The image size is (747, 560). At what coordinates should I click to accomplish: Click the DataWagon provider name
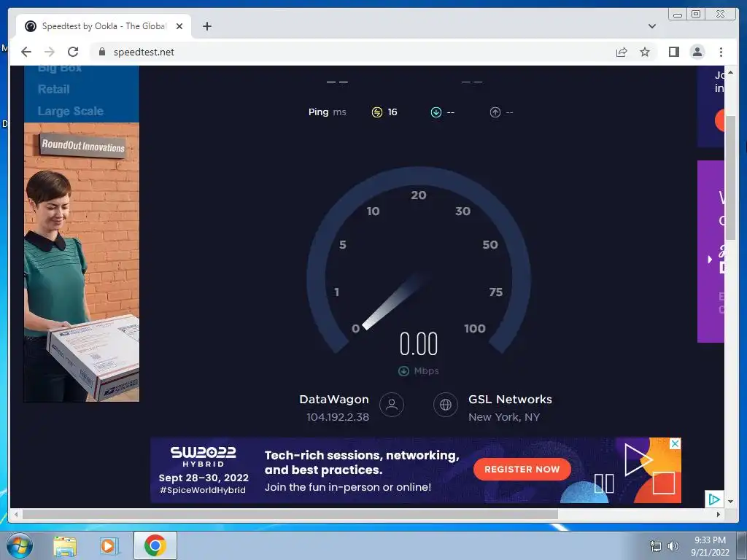tap(334, 400)
